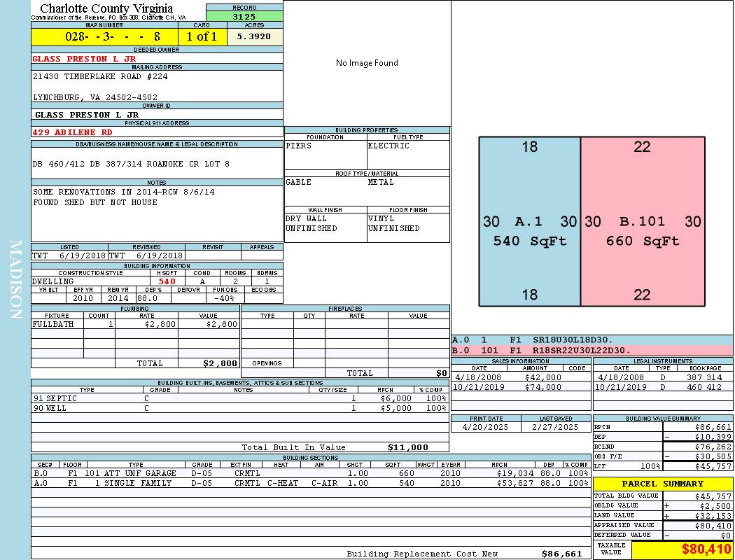Select plumbing total $2,800
The image size is (735, 560).
[220, 363]
